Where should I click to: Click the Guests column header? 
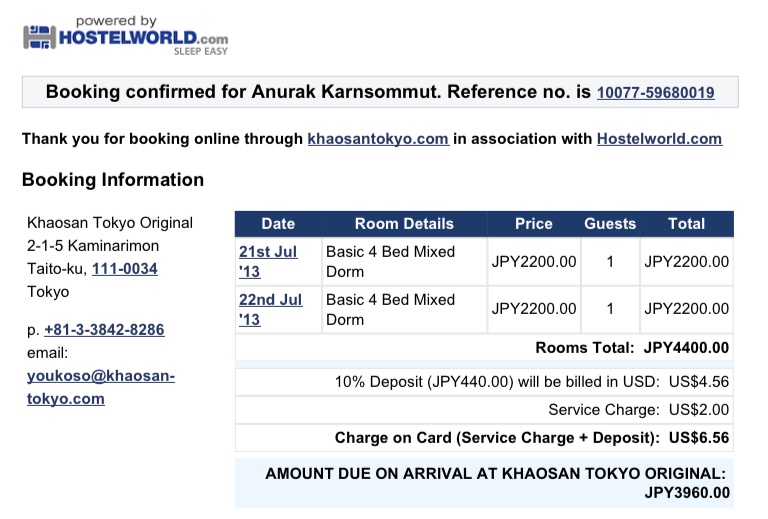point(610,224)
